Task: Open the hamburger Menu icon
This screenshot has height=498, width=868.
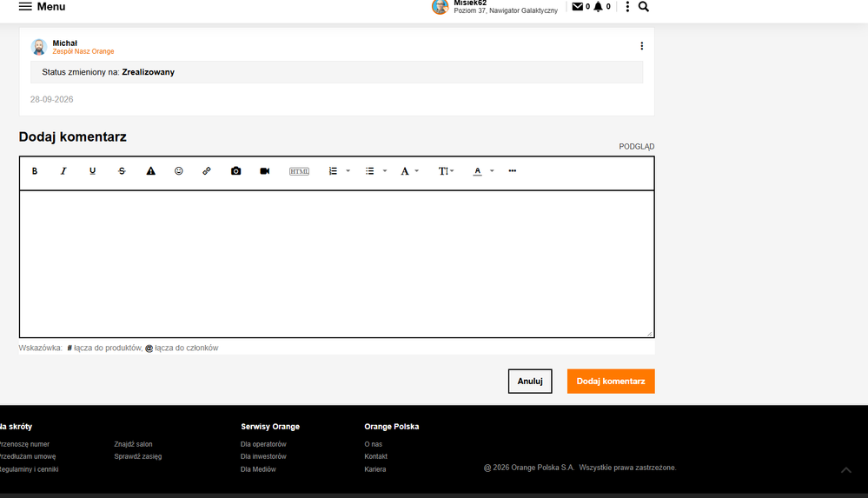Action: point(25,7)
